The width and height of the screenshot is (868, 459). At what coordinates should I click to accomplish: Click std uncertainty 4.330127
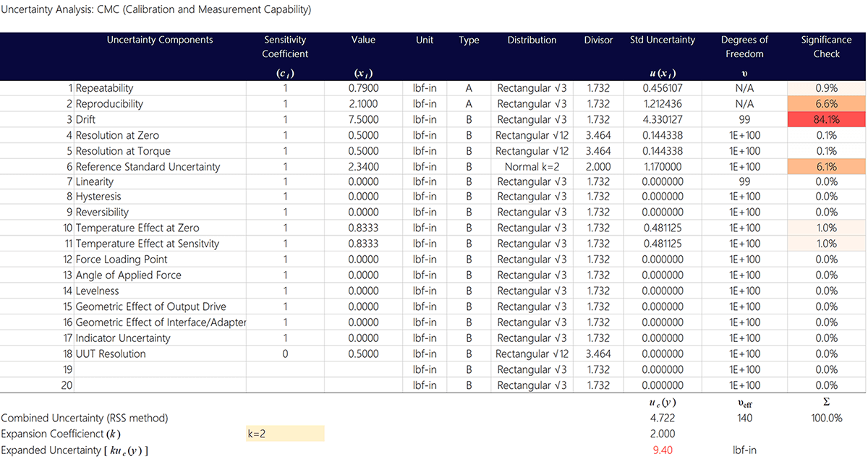[663, 120]
